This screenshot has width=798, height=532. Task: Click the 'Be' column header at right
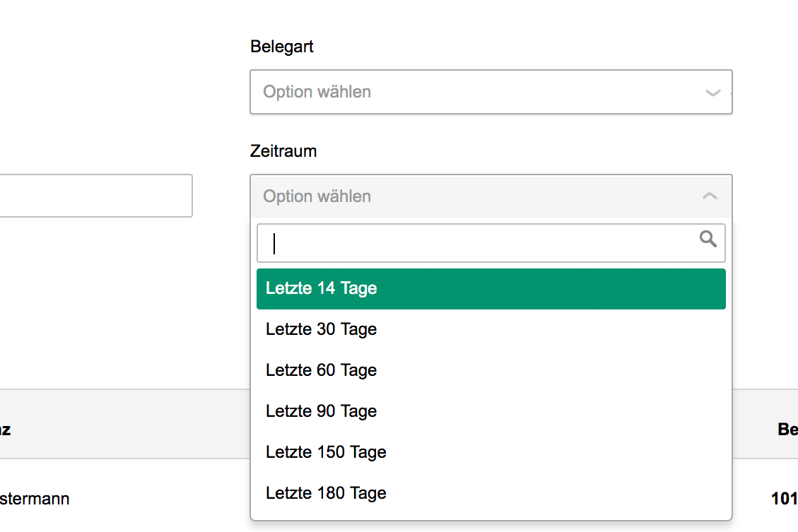click(x=787, y=429)
